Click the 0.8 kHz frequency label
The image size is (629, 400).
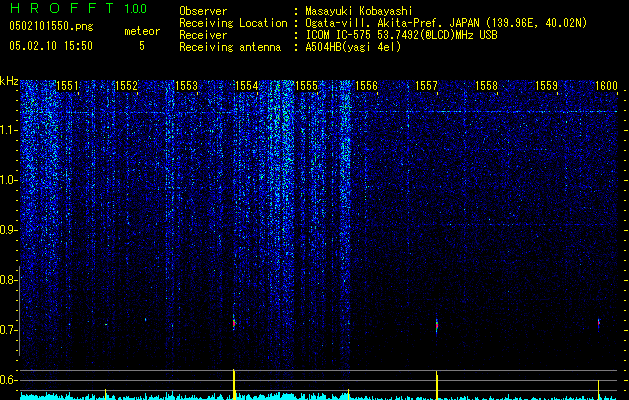point(8,280)
